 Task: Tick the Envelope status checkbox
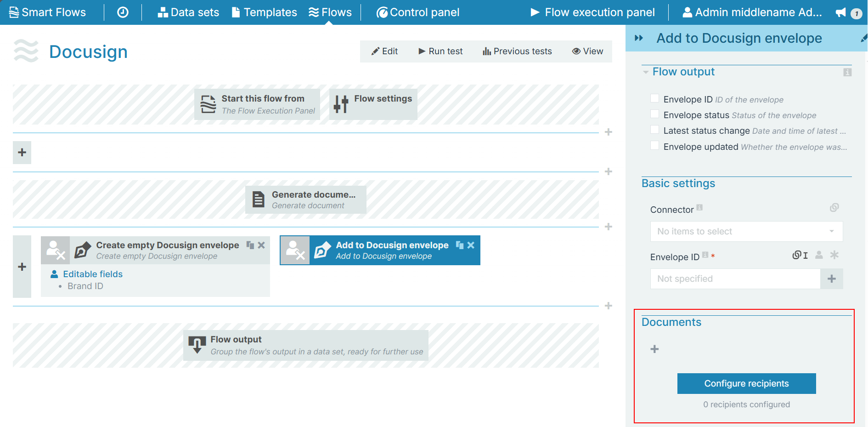(x=655, y=114)
